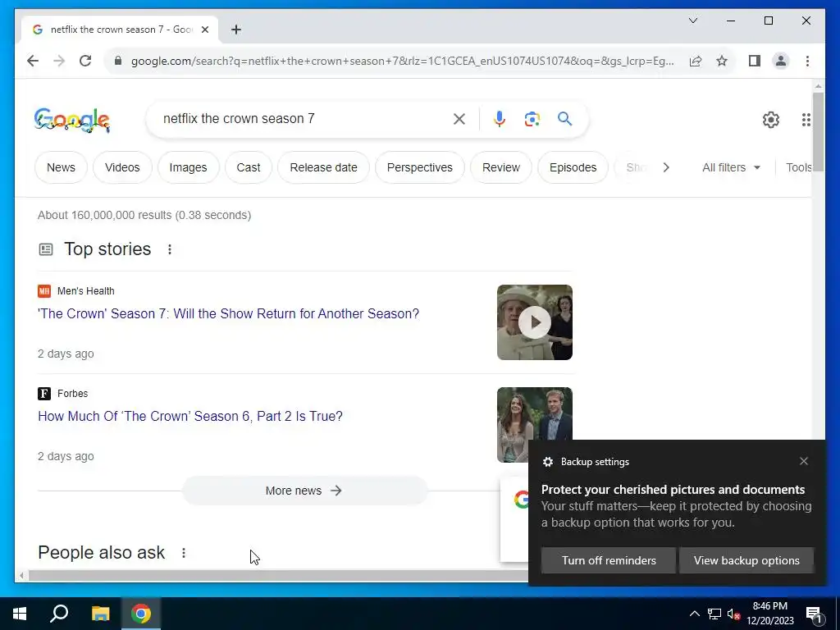Filter results by Images
The height and width of the screenshot is (630, 840).
[188, 167]
